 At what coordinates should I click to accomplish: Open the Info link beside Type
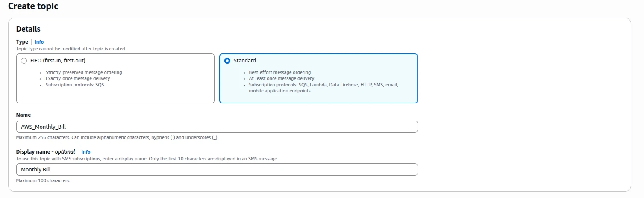click(x=39, y=42)
